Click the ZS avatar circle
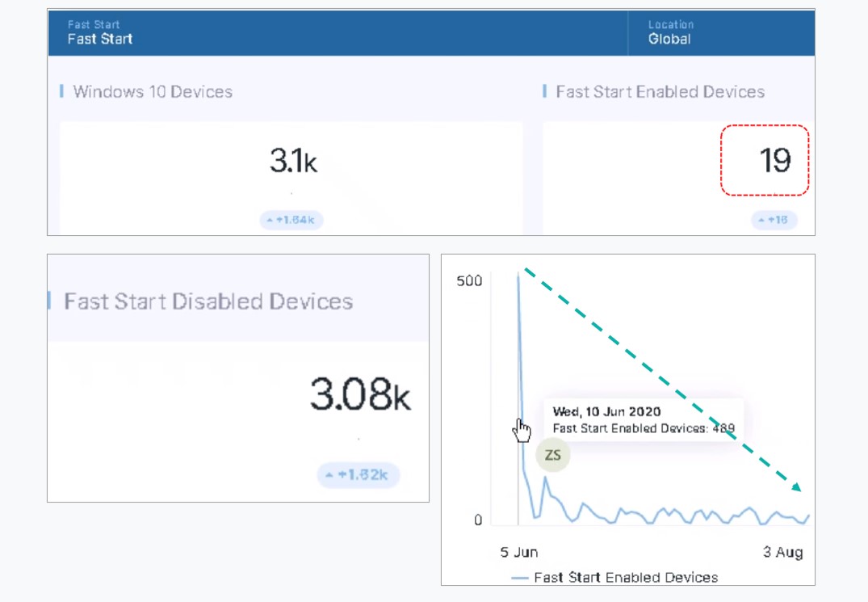868x602 pixels. pyautogui.click(x=552, y=455)
